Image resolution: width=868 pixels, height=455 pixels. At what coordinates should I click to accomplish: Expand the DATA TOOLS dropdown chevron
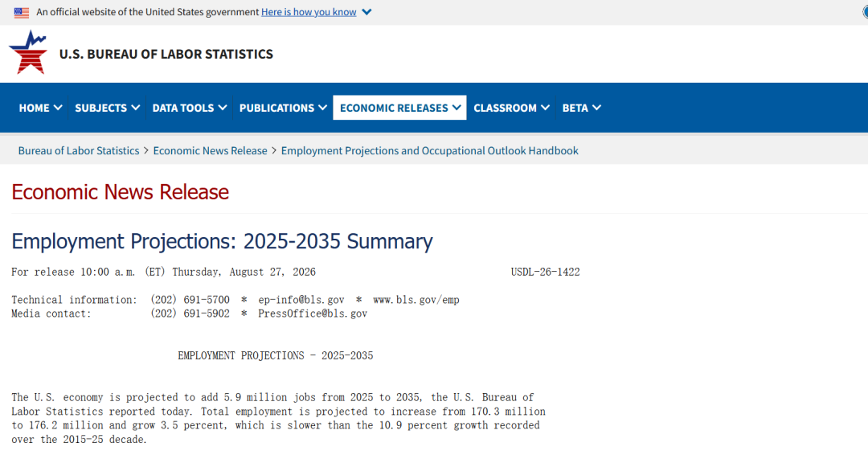(223, 108)
